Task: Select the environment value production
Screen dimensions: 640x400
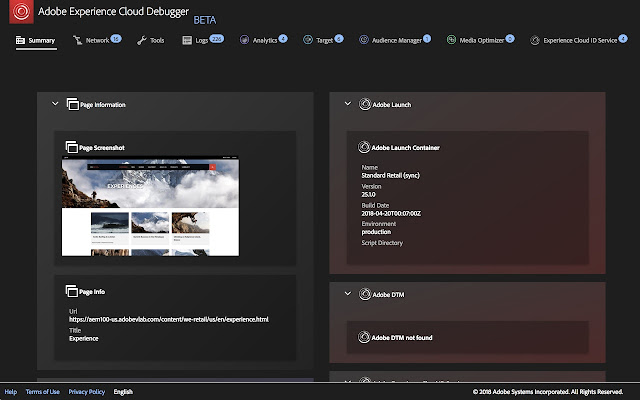Action: pos(376,232)
